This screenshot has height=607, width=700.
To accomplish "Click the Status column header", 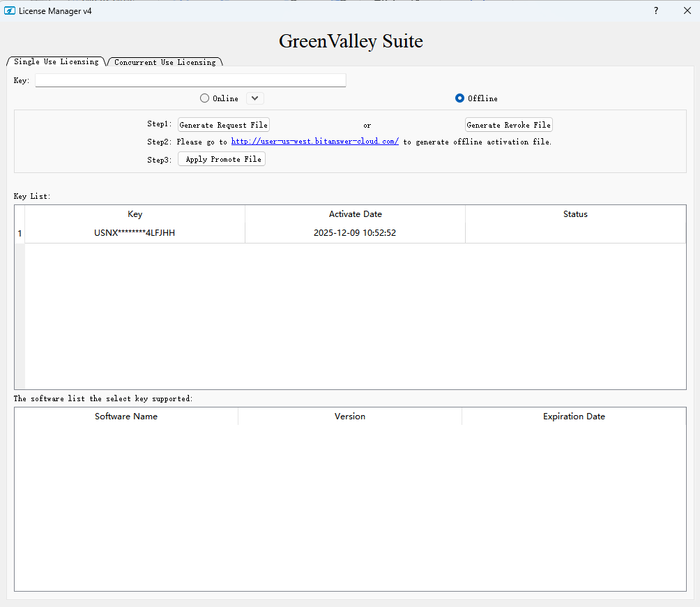I will pos(575,214).
